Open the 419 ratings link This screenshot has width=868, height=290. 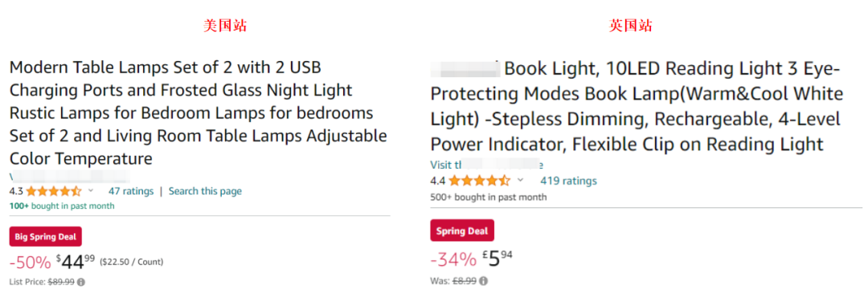point(568,181)
